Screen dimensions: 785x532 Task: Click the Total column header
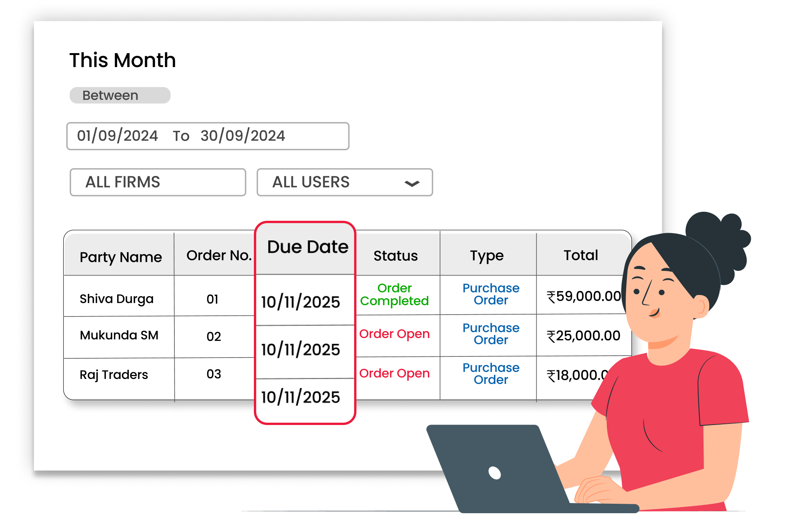[x=581, y=255]
